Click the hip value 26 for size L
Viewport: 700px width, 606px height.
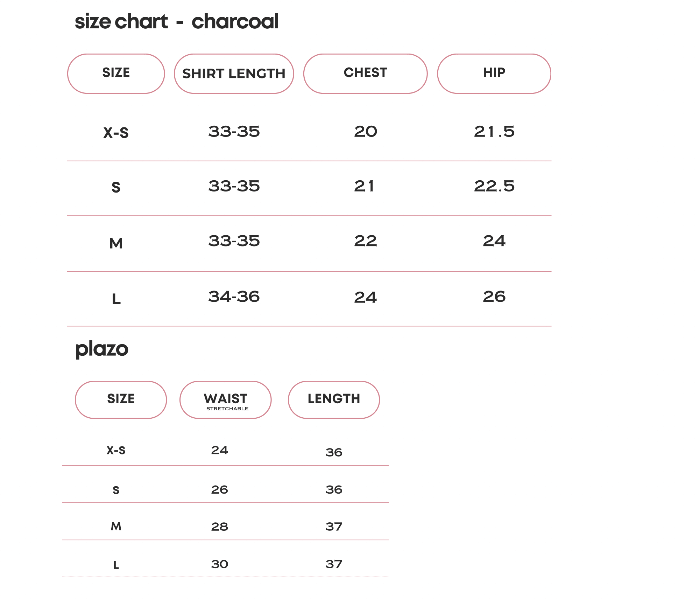(x=494, y=297)
